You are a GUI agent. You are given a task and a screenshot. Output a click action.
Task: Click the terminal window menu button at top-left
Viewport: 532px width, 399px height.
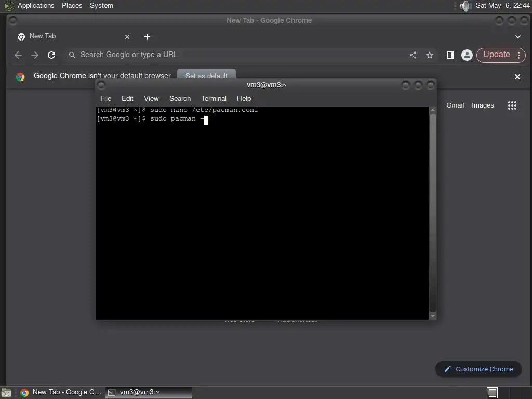[101, 85]
